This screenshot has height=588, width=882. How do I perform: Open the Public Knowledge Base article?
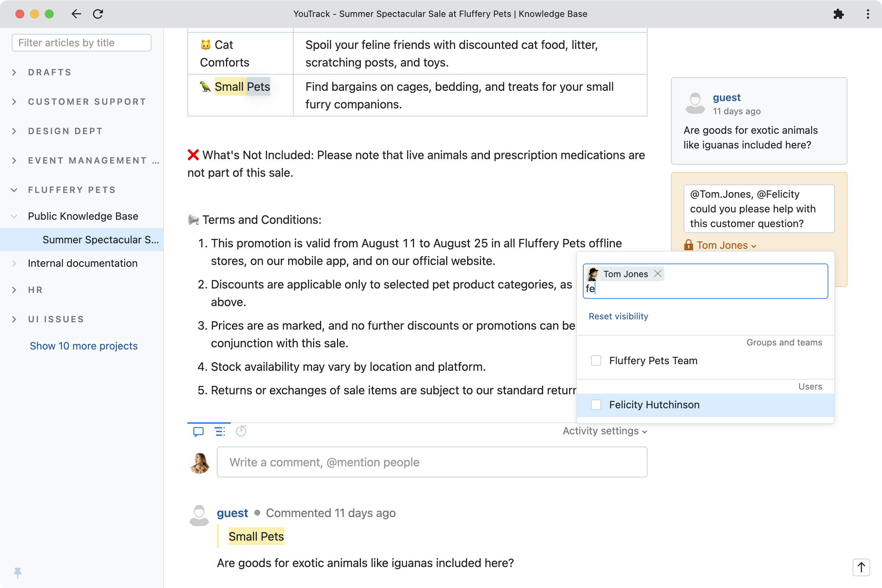(x=83, y=216)
